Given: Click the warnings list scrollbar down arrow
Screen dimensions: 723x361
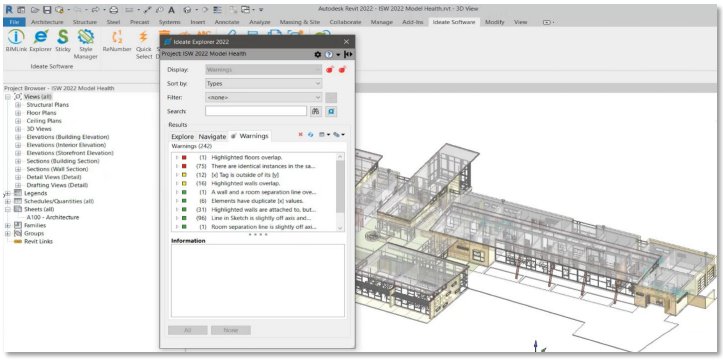Looking at the screenshot, I should tap(340, 228).
